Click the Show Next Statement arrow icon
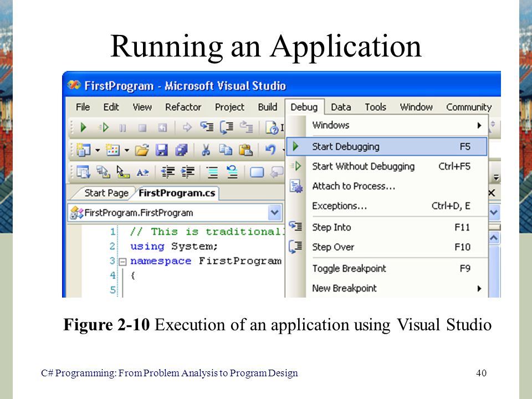 coord(187,127)
